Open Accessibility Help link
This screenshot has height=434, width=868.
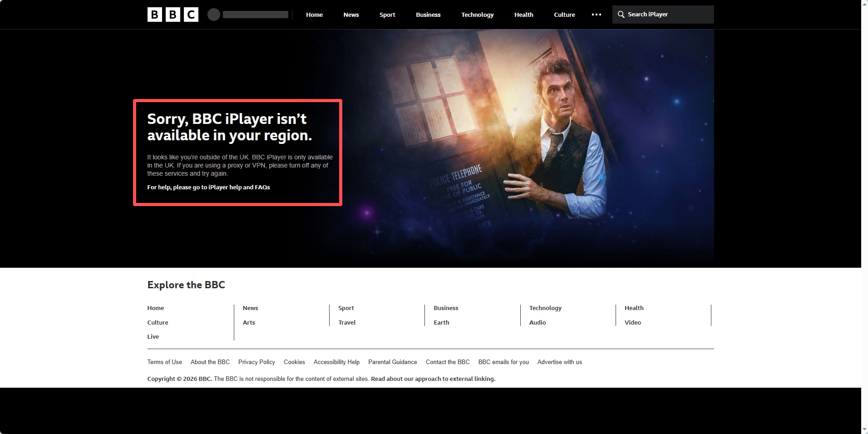[x=336, y=362]
